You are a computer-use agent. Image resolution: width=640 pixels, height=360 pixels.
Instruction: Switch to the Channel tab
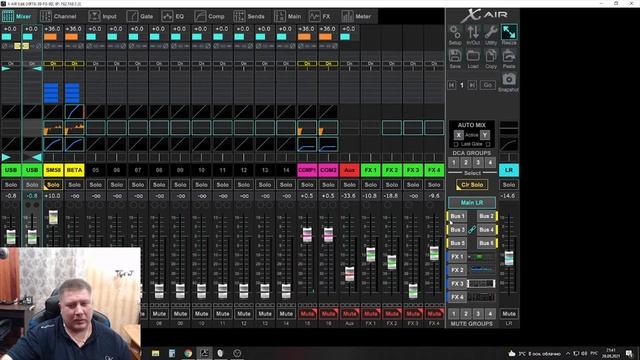(58, 16)
